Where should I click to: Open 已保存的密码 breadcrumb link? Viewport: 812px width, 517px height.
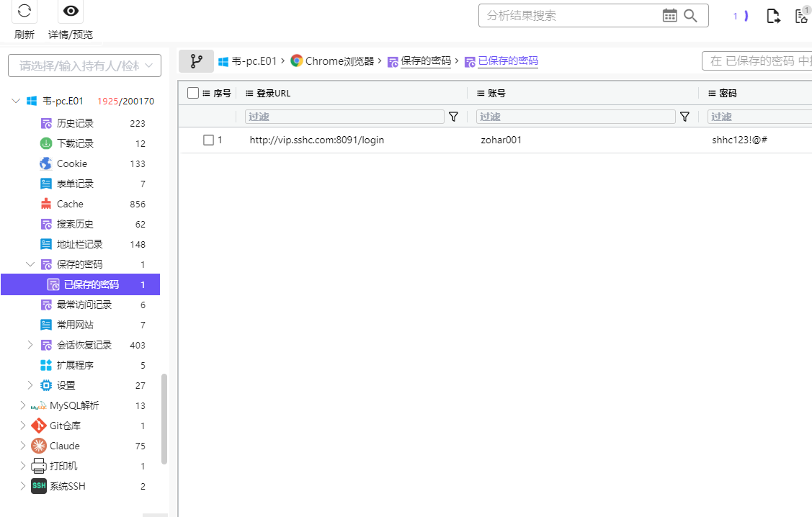tap(508, 61)
